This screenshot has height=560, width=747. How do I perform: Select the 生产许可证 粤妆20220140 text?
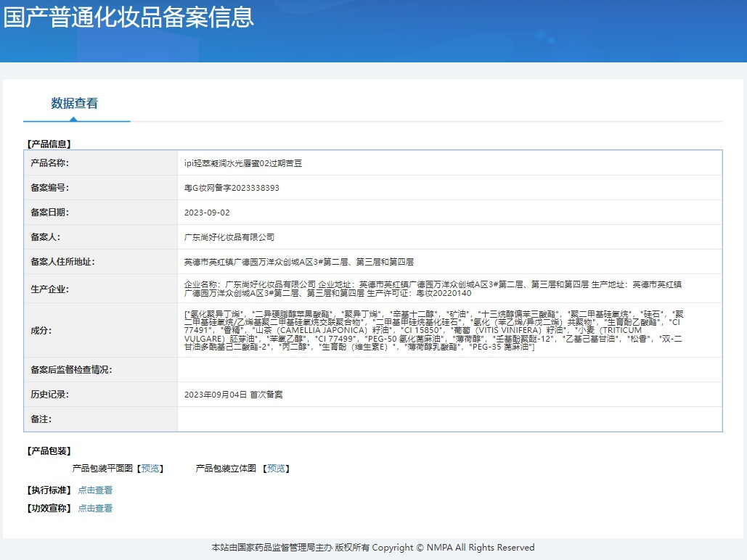coord(419,293)
